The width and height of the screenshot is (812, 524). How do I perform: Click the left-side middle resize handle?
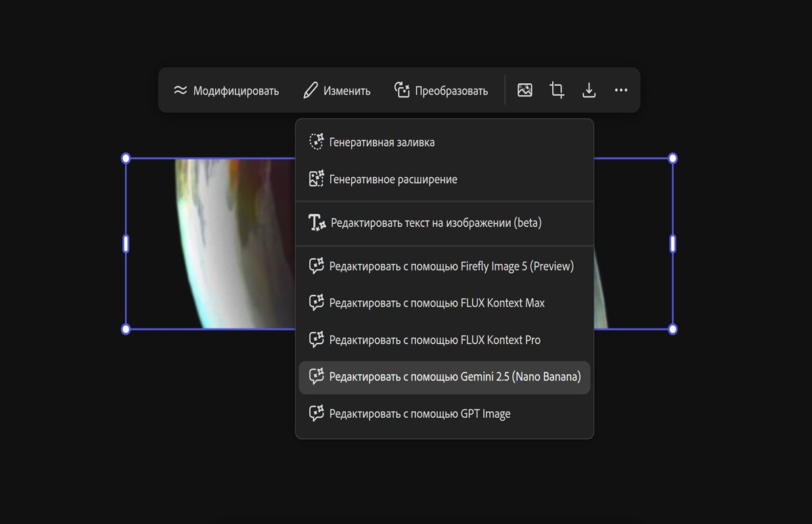[x=125, y=243]
